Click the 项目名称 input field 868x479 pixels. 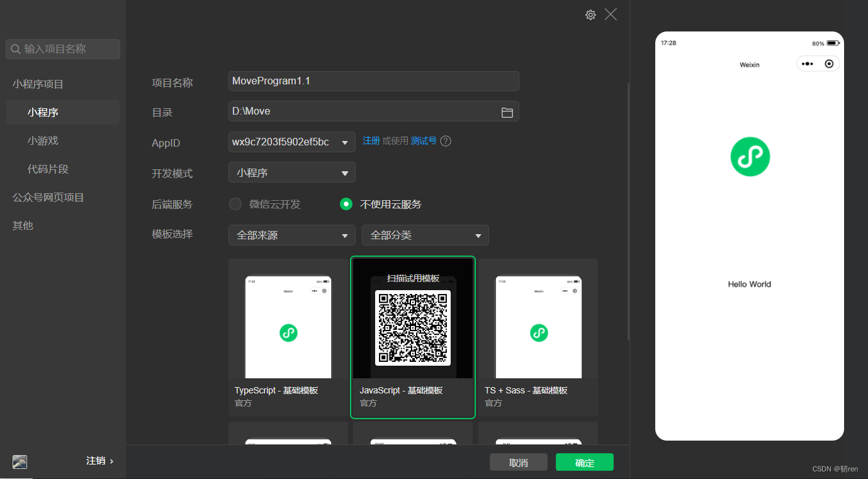pos(374,81)
